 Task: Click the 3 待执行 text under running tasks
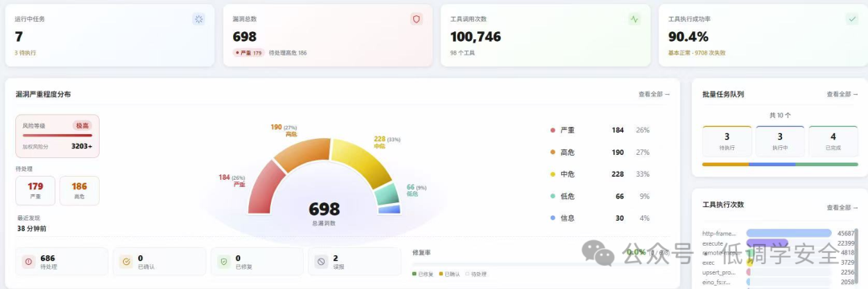26,53
